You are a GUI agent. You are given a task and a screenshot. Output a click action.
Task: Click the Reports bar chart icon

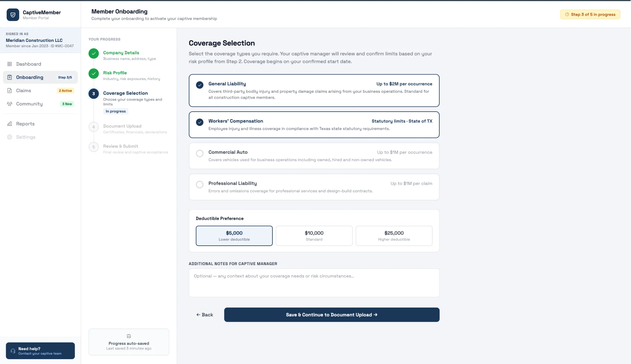click(x=10, y=124)
